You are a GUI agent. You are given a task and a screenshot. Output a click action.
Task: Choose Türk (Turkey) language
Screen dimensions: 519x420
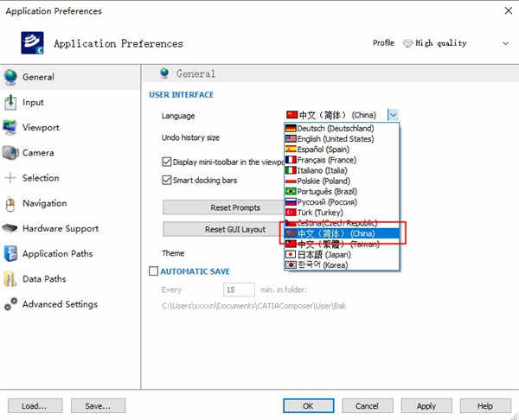(342, 213)
